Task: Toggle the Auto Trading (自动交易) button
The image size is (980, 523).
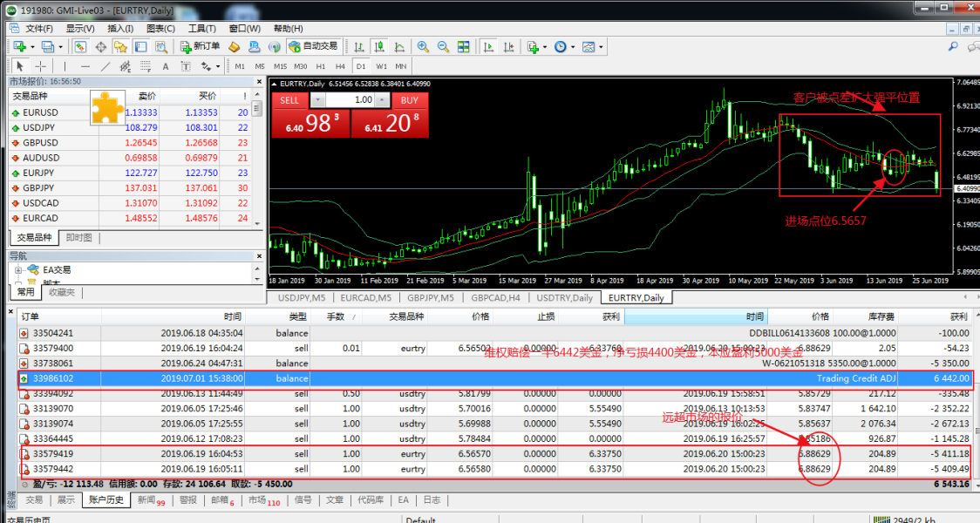Action: pos(313,46)
